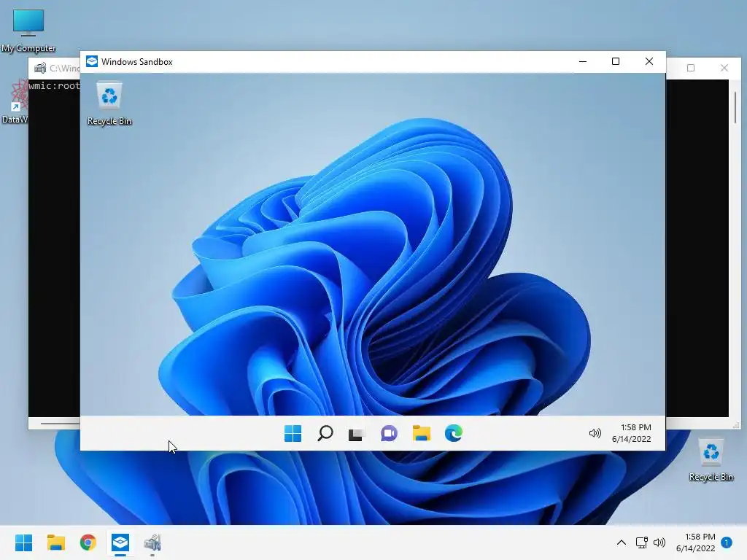747x560 pixels.
Task: Open the host clock and date
Action: pos(695,542)
